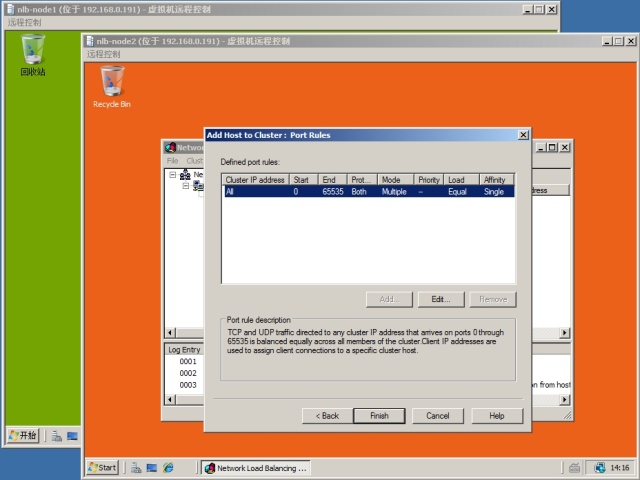The width and height of the screenshot is (640, 480).
Task: Click the Network Load Balancing Manager title icon
Action: (170, 147)
